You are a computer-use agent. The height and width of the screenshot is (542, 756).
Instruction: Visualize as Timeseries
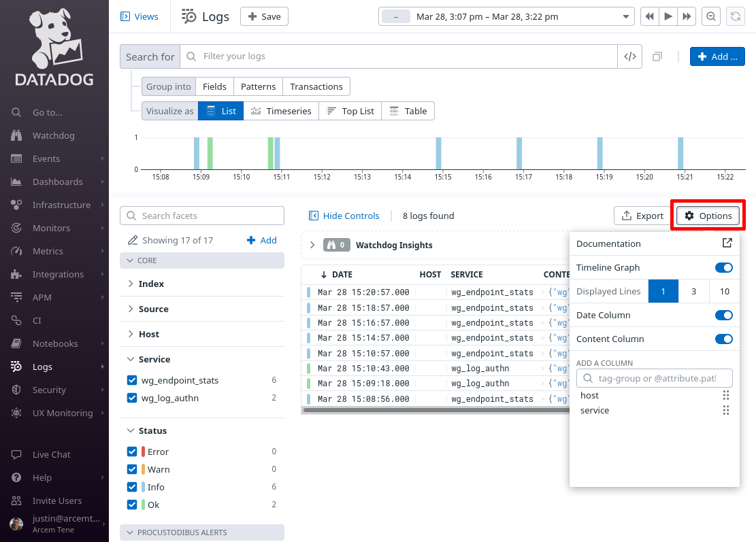tap(280, 111)
